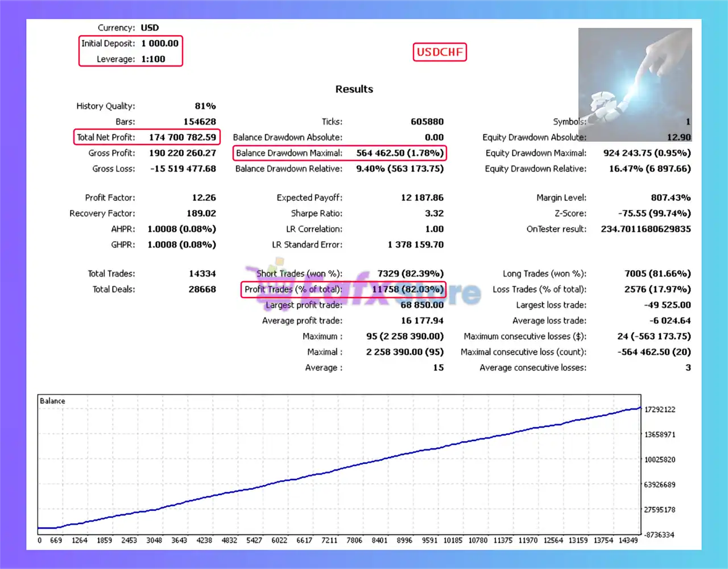Click Total Net Profit value 174 700 782.59
This screenshot has height=569, width=728.
(183, 137)
